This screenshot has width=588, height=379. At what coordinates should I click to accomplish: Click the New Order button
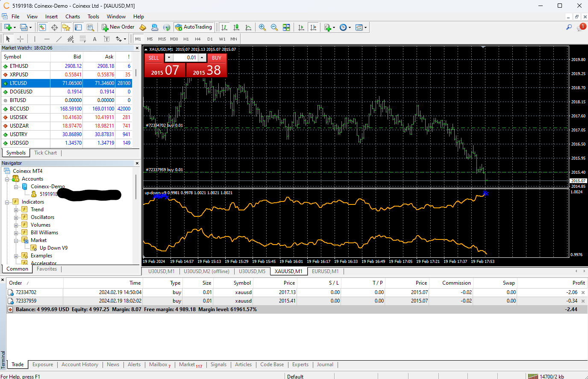[x=118, y=27]
